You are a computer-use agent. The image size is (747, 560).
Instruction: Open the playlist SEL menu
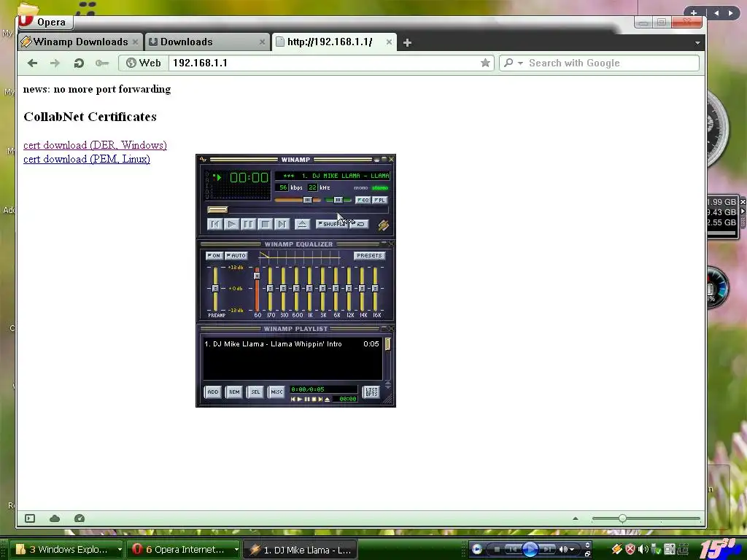(255, 392)
